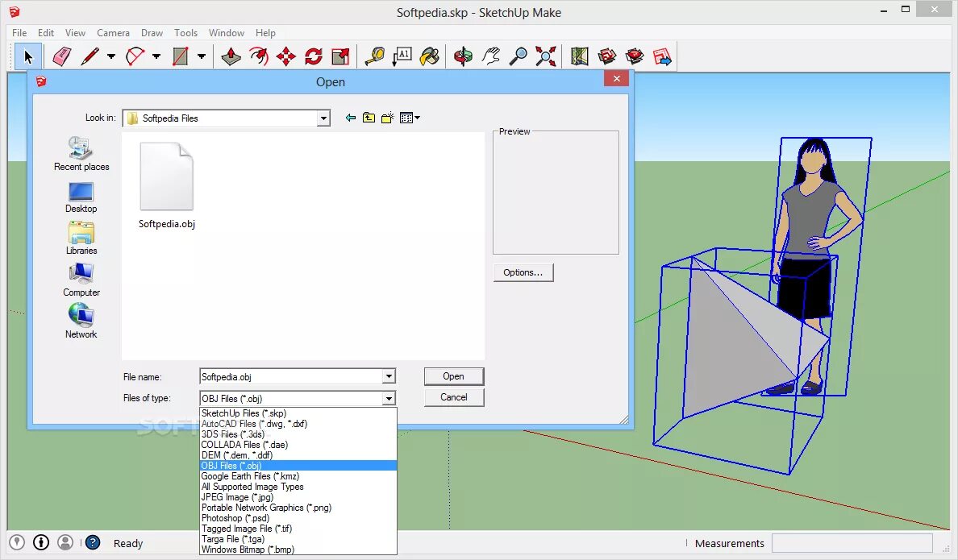Screen dimensions: 958x560
Task: Click the Rotate tool
Action: pos(314,56)
